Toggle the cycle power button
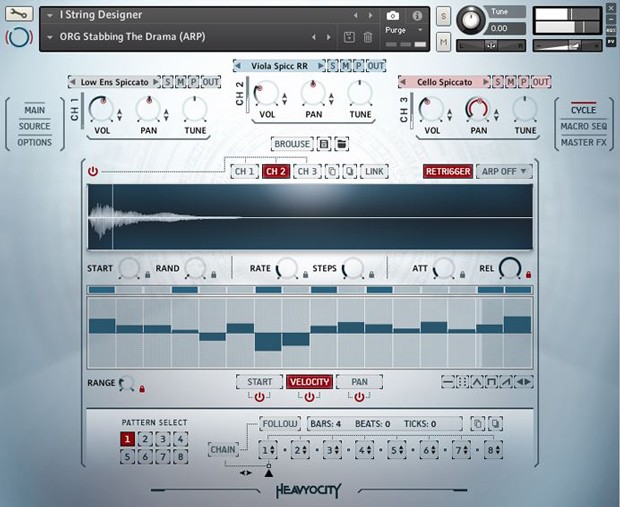Image resolution: width=620 pixels, height=507 pixels. [93, 171]
